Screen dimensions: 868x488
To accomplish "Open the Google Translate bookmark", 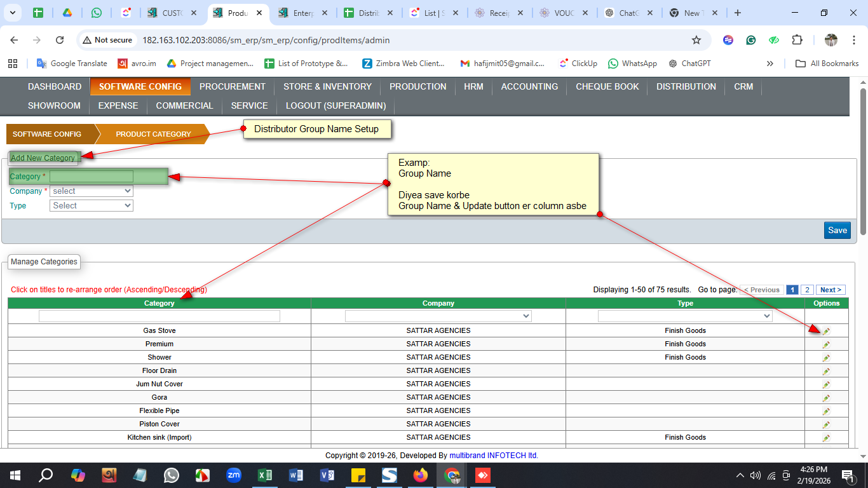I will (71, 64).
